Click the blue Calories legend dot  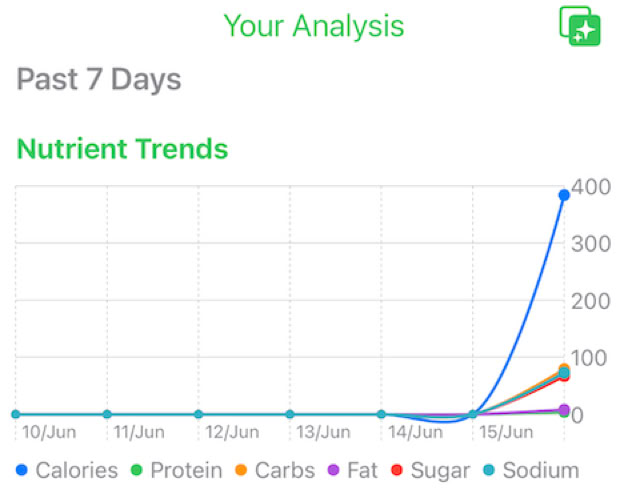coord(23,470)
